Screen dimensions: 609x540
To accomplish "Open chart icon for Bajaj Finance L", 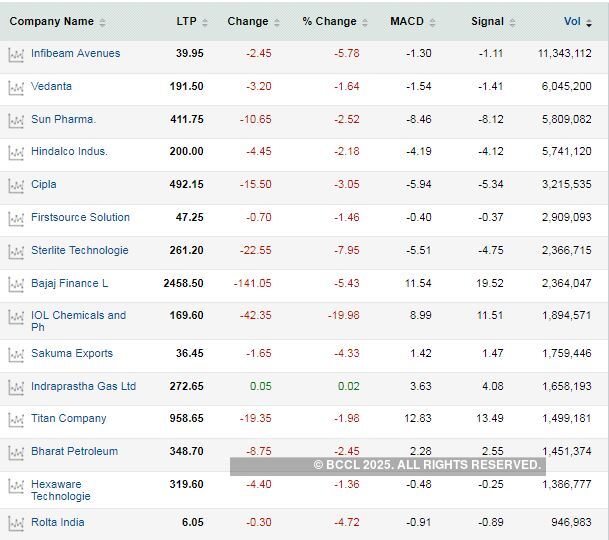I will (x=16, y=285).
